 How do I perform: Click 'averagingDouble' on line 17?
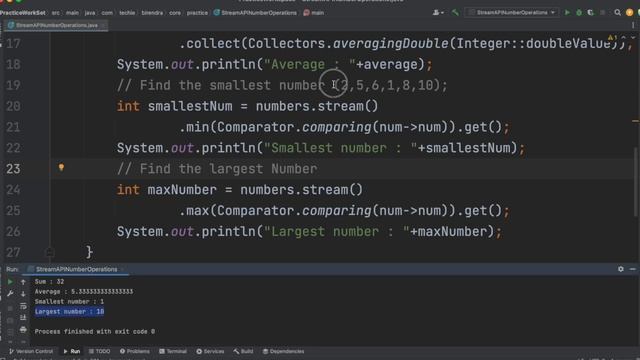coord(391,44)
